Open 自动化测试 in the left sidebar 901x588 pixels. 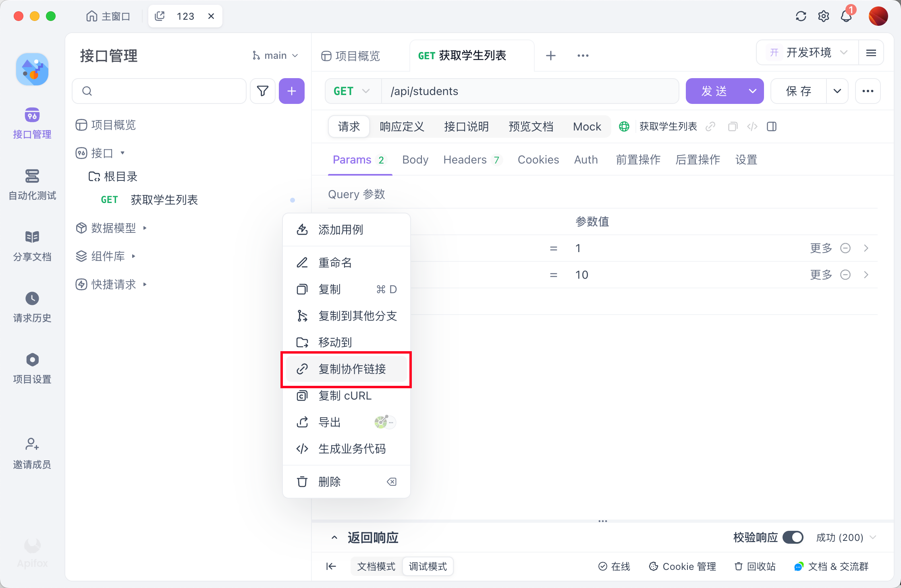tap(32, 185)
